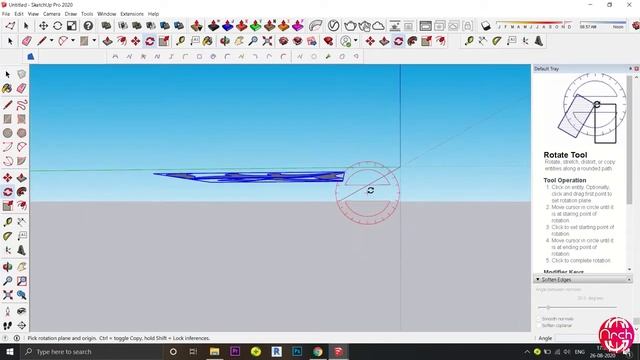Click ENG language indicator in tray
The height and width of the screenshot is (360, 640).
[x=580, y=352]
